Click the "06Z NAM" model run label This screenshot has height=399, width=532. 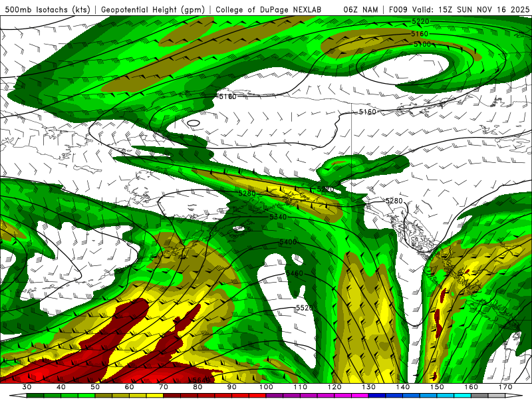click(360, 9)
